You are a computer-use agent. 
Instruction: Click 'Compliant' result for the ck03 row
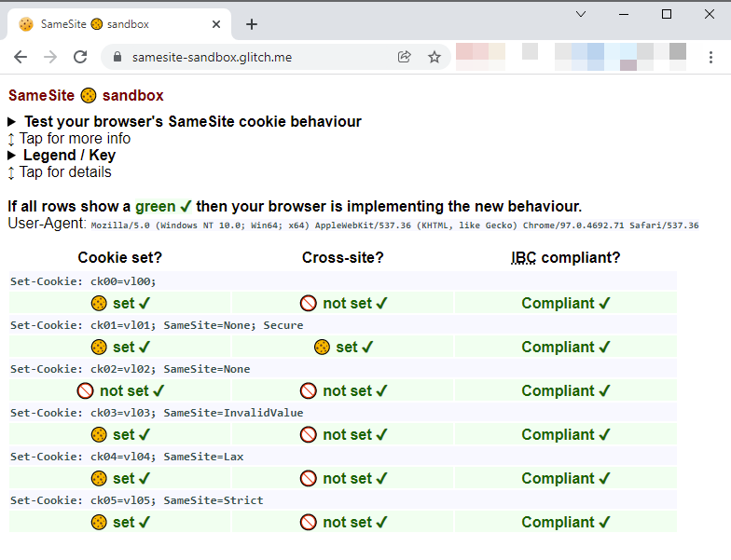click(565, 434)
